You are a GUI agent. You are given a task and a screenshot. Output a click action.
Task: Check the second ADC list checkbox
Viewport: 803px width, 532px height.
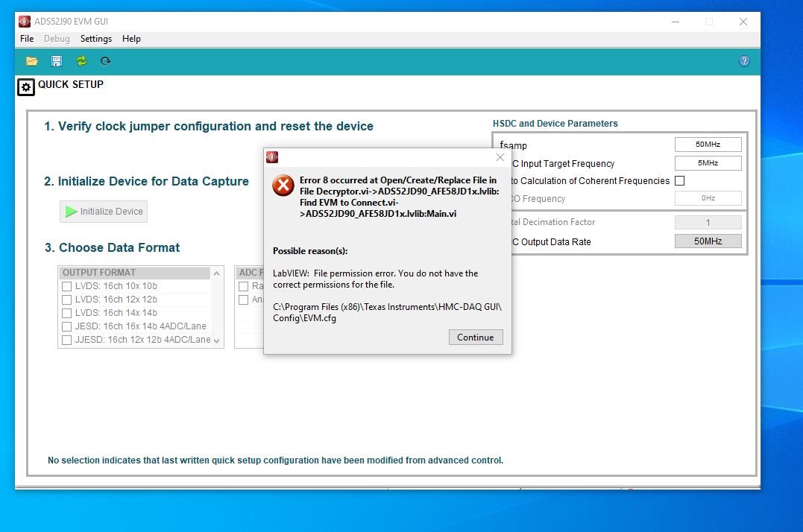click(243, 300)
